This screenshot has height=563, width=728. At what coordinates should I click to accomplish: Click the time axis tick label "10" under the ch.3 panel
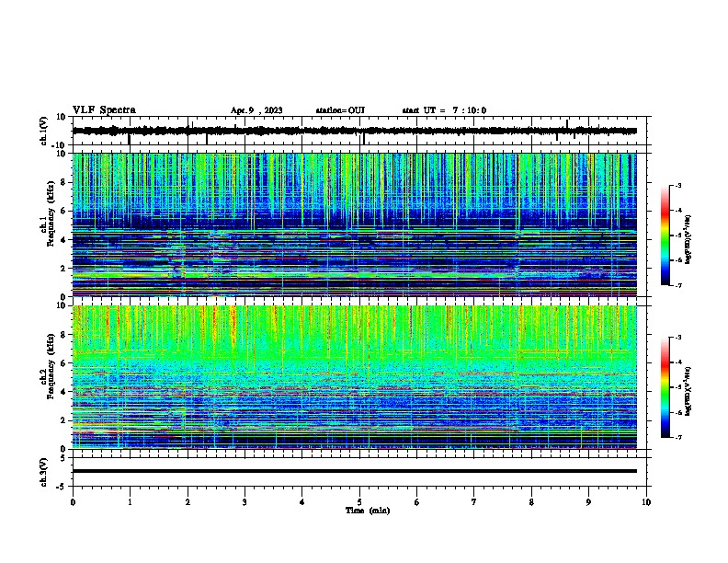646,502
